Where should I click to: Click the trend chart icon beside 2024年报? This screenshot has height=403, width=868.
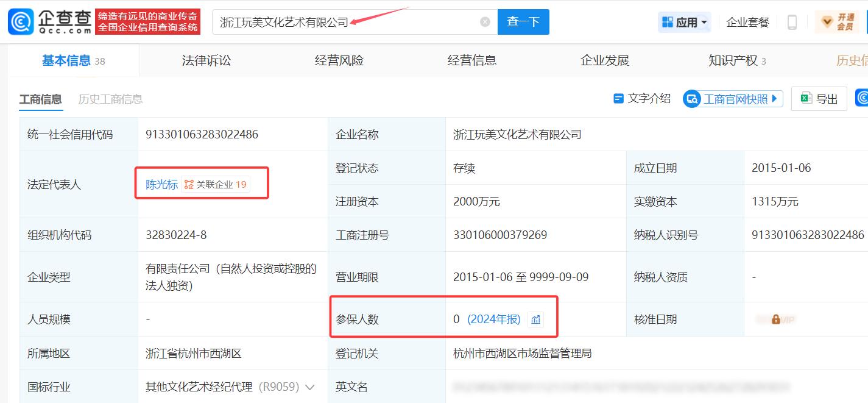[x=535, y=318]
